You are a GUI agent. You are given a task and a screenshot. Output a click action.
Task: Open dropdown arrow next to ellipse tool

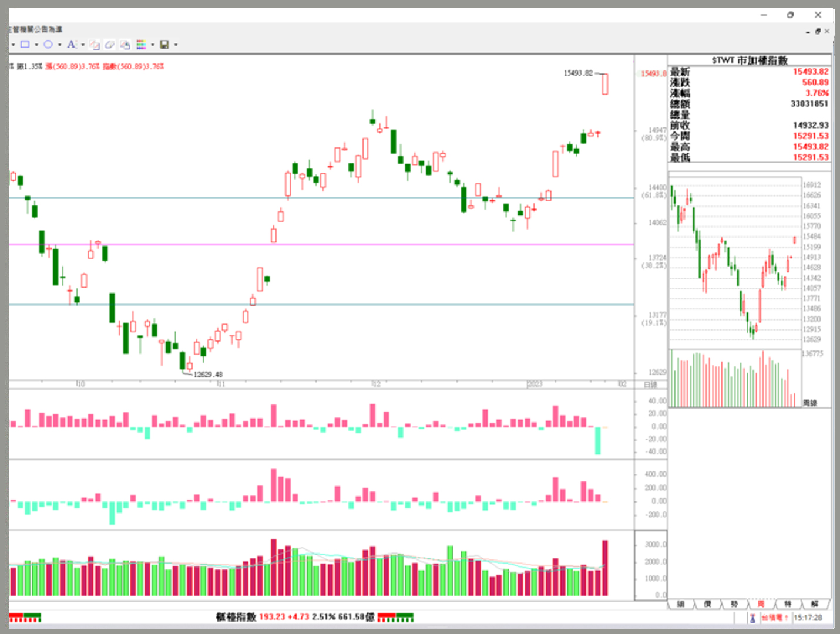coord(59,45)
